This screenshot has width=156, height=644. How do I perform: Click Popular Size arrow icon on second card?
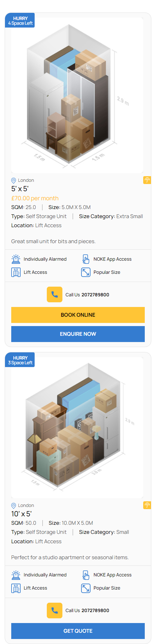(86, 588)
